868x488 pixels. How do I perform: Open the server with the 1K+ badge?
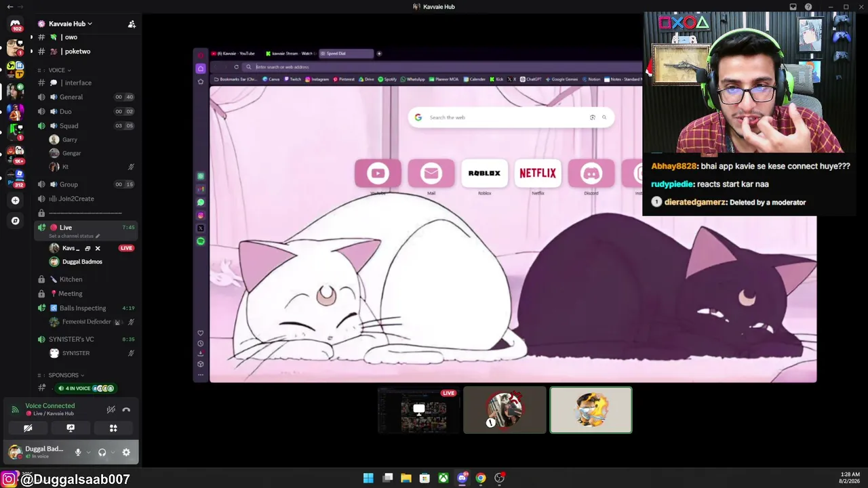pos(15,154)
